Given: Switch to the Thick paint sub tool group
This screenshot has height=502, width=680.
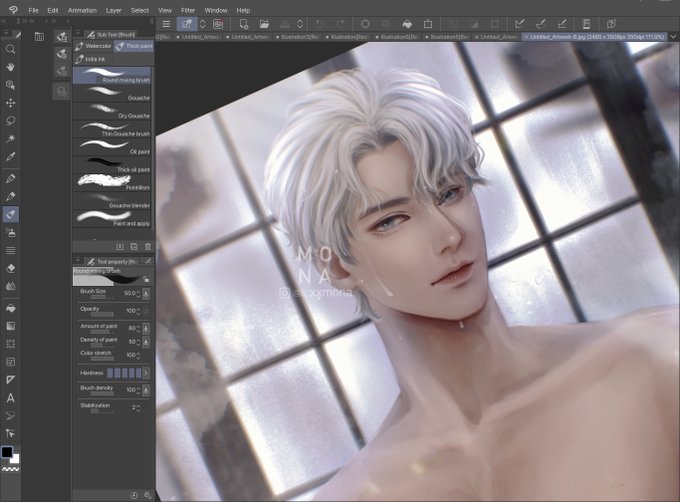Looking at the screenshot, I should click(134, 46).
